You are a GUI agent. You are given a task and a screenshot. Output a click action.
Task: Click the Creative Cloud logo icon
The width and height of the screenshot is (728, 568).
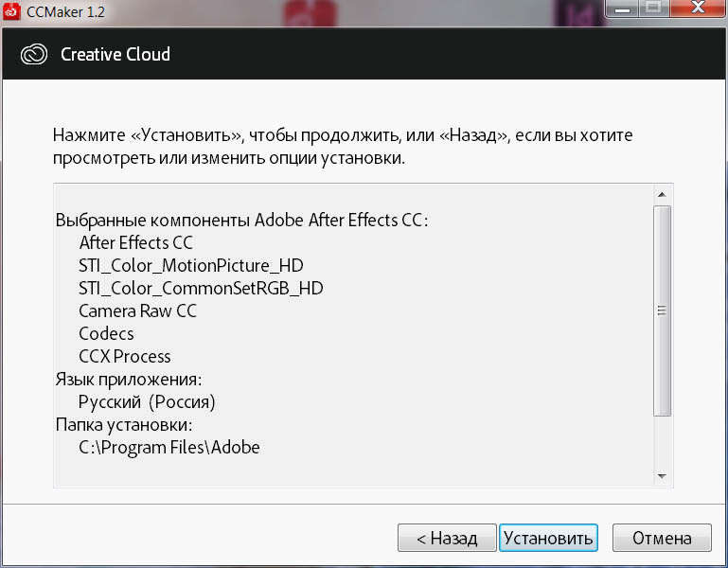pyautogui.click(x=34, y=54)
